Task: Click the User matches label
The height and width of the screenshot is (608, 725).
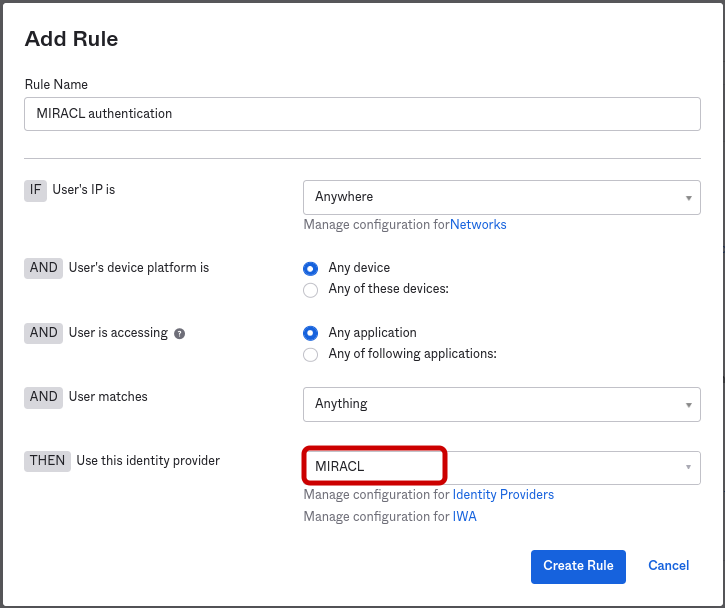Action: 108,397
